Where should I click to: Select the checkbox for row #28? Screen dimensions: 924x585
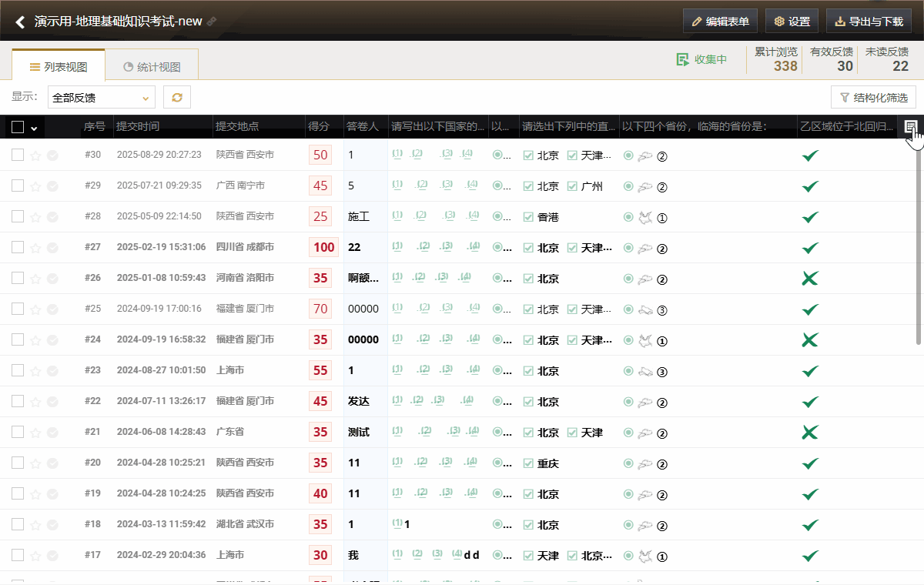18,216
